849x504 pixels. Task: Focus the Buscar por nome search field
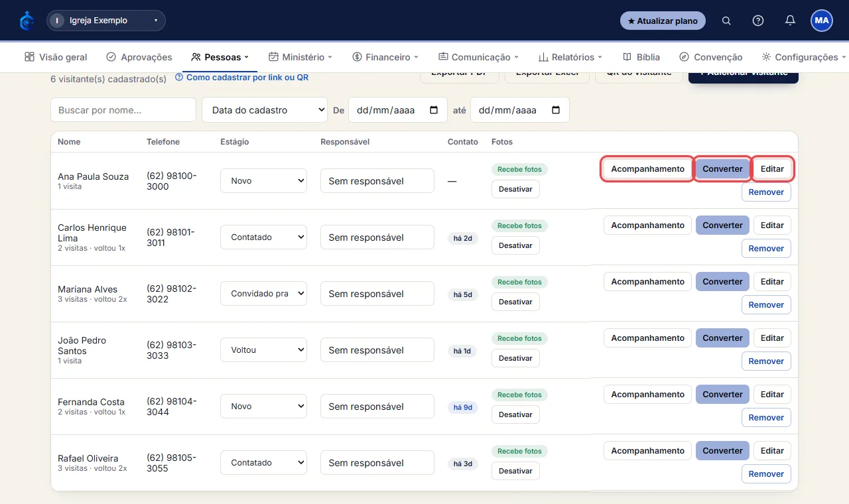[123, 110]
